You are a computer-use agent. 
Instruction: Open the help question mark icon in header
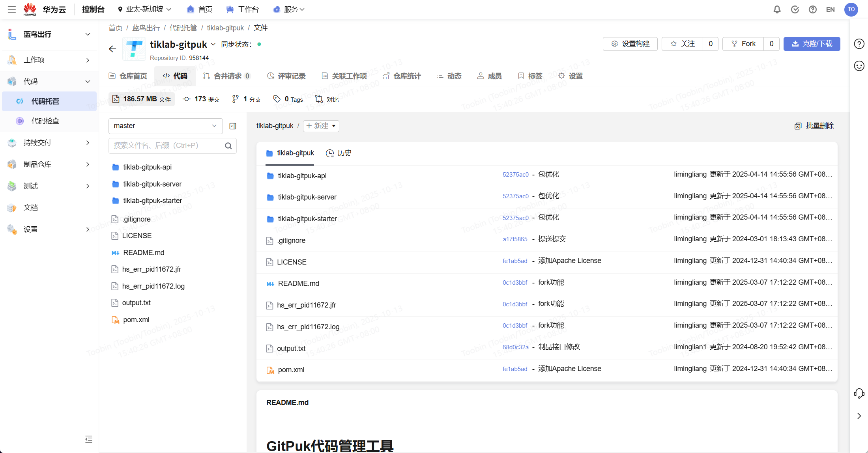click(813, 9)
